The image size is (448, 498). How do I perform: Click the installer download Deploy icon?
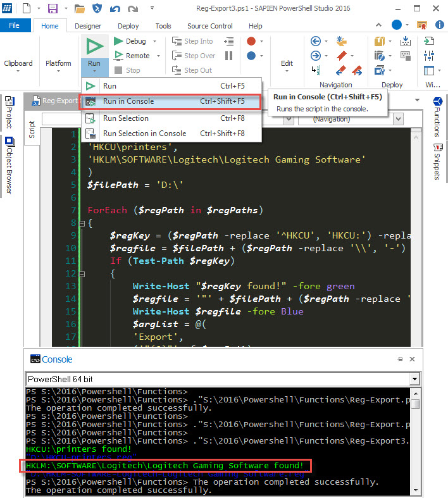pos(406,41)
